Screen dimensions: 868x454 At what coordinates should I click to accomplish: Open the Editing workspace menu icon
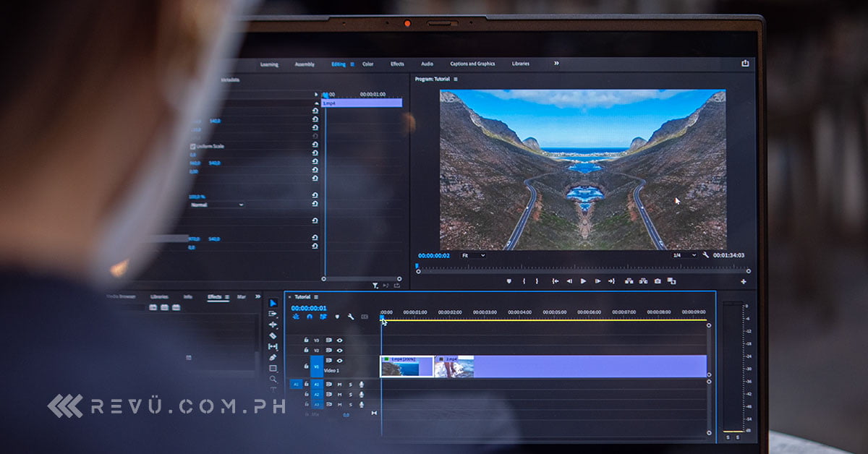click(352, 64)
